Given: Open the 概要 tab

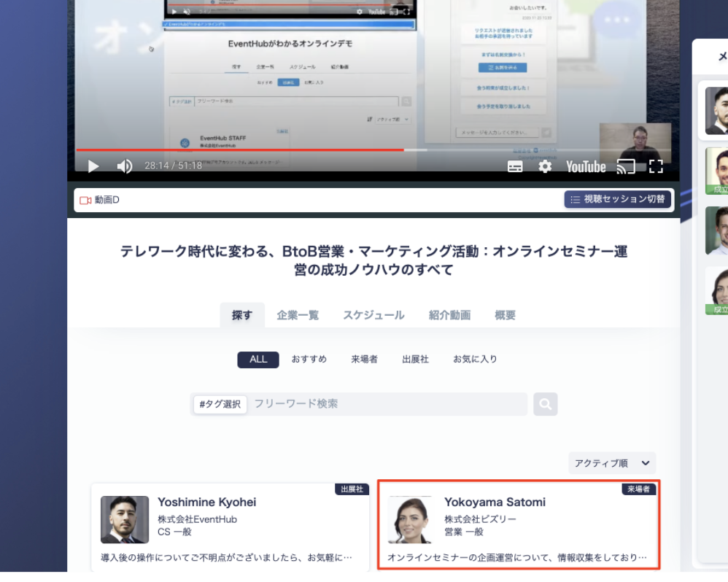Looking at the screenshot, I should (505, 315).
